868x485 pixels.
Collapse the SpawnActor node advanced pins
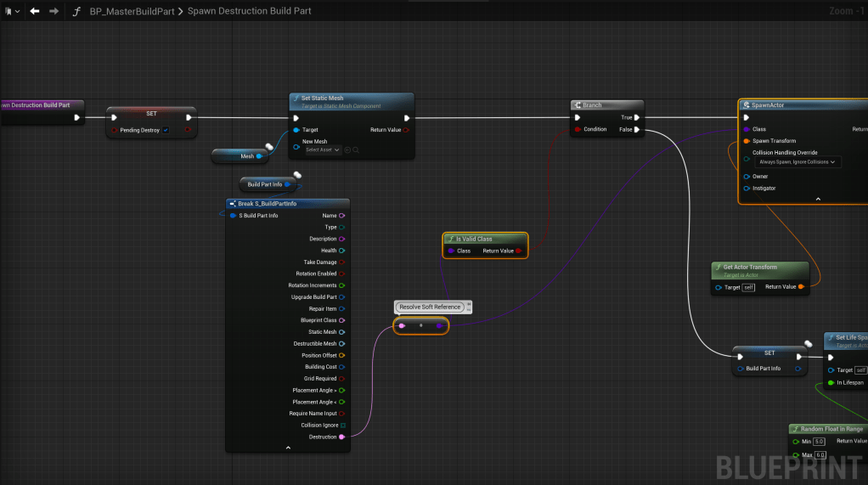tap(818, 199)
